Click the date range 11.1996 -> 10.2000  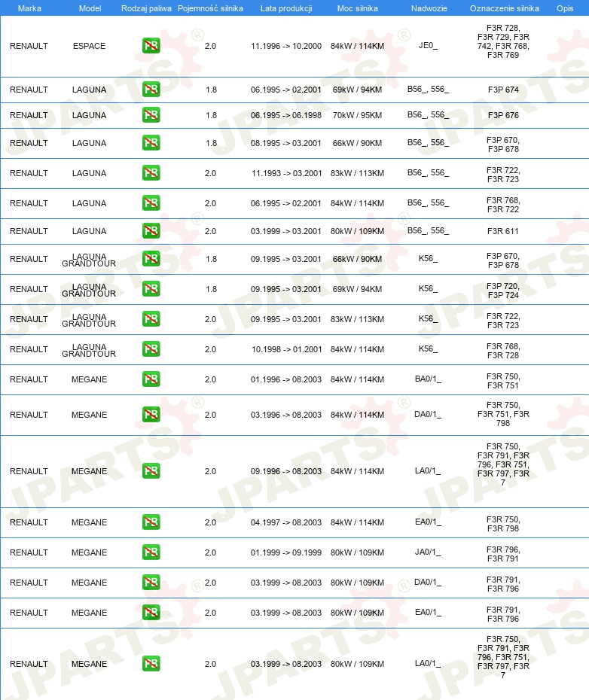286,46
